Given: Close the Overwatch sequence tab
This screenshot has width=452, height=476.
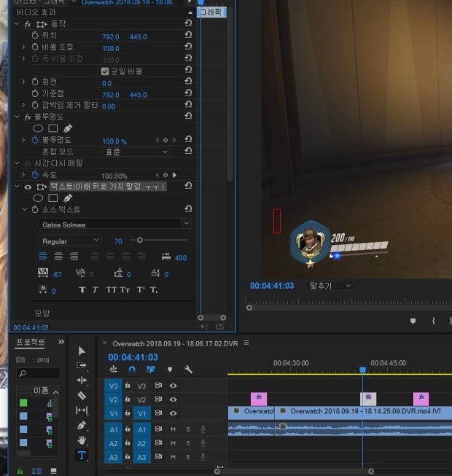Looking at the screenshot, I should click(105, 343).
